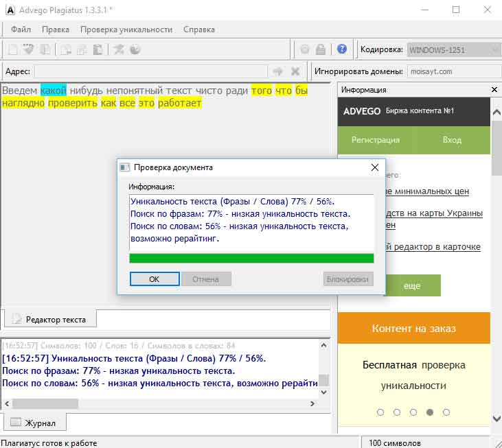This screenshot has width=502, height=448.
Task: Click the Игнорировать домены field
Action: click(x=454, y=71)
